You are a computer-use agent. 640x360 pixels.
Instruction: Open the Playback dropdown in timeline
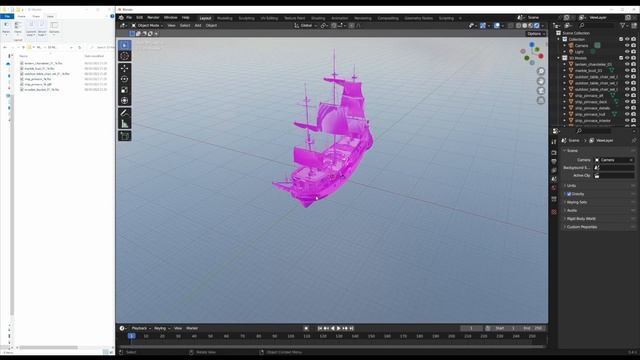click(x=141, y=328)
